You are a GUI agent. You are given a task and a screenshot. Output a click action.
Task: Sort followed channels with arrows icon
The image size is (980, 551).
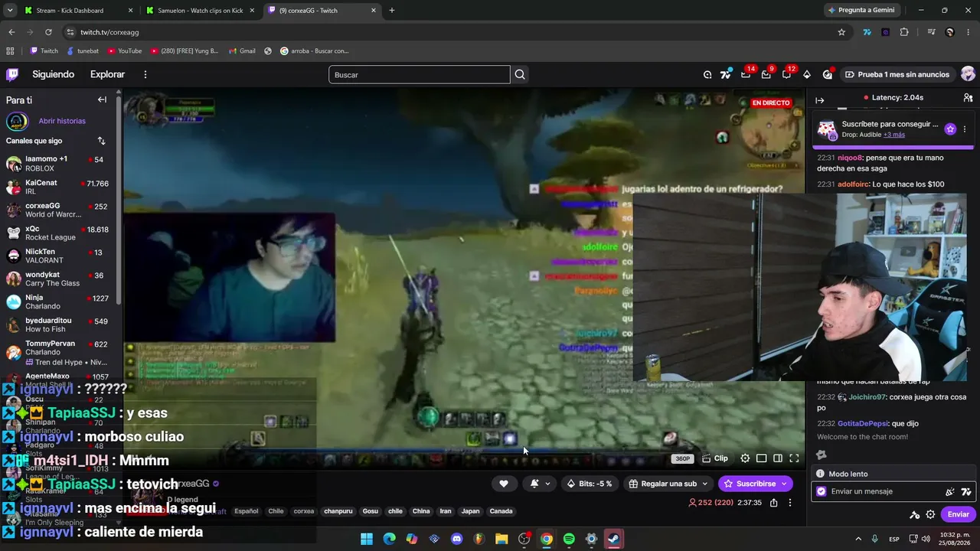pyautogui.click(x=101, y=141)
